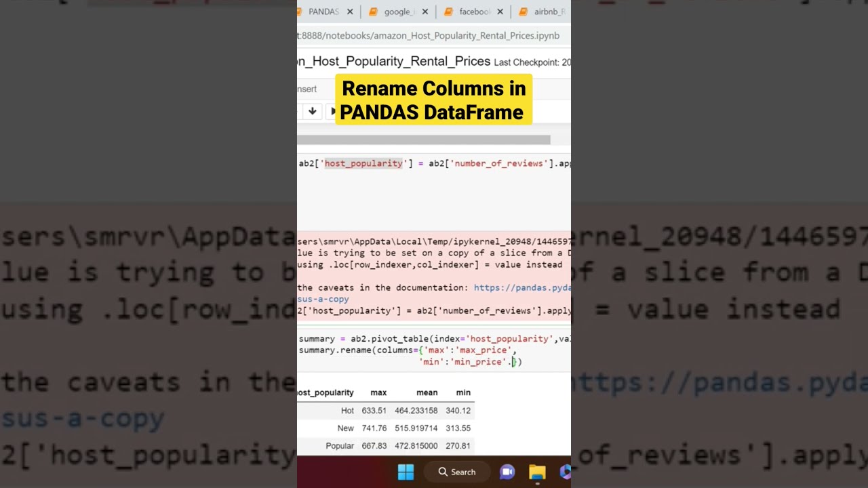This screenshot has width=868, height=488.
Task: Click the address bar with notebook URL
Action: pos(429,35)
